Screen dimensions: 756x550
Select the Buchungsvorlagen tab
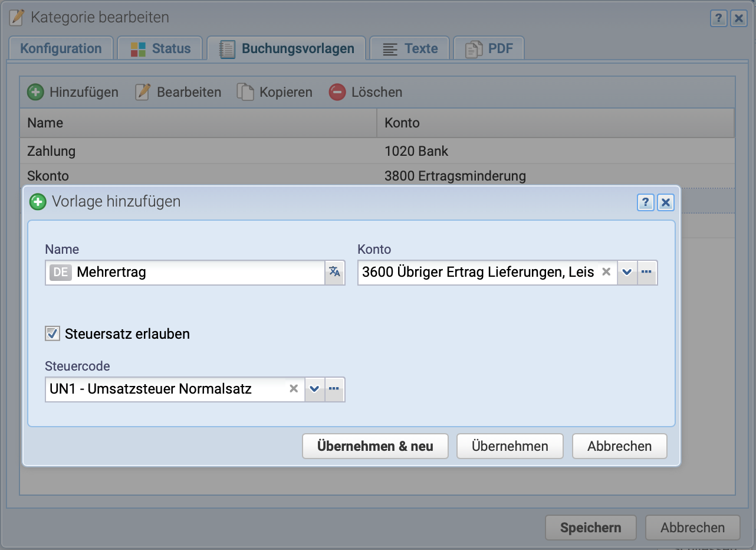pyautogui.click(x=287, y=48)
